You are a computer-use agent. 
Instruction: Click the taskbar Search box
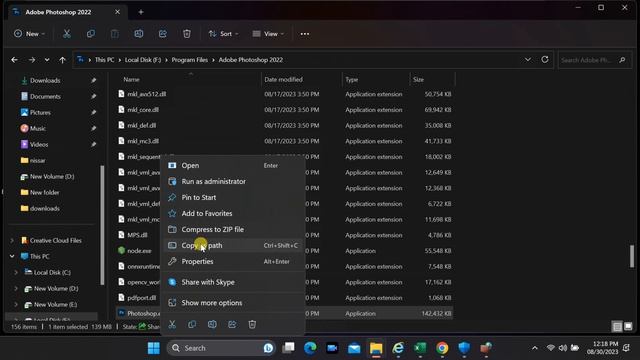click(221, 348)
